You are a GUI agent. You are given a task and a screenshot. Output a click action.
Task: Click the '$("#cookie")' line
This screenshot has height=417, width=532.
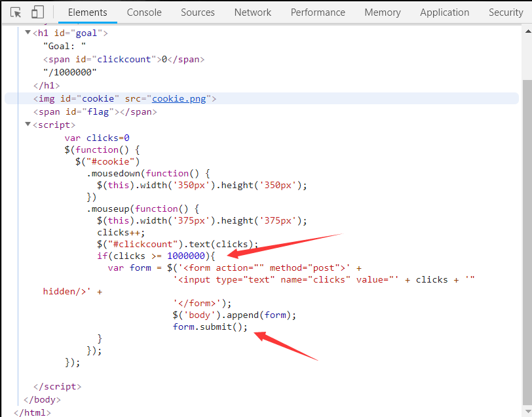pyautogui.click(x=107, y=161)
